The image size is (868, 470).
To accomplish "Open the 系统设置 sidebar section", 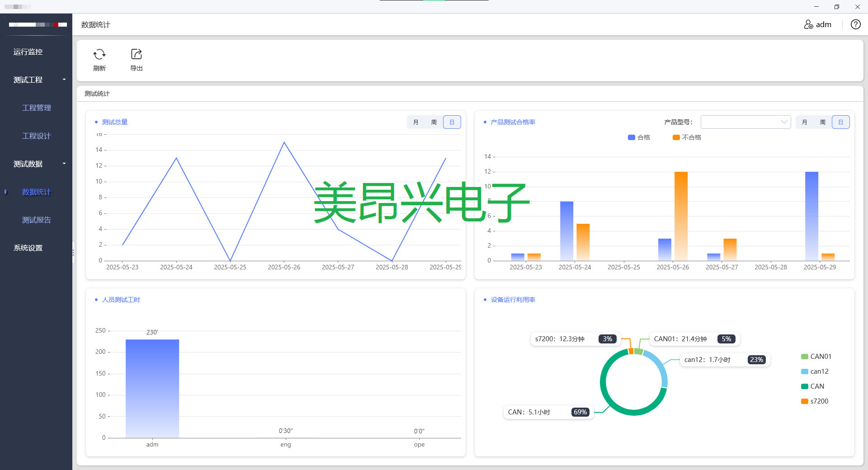I will pyautogui.click(x=28, y=248).
